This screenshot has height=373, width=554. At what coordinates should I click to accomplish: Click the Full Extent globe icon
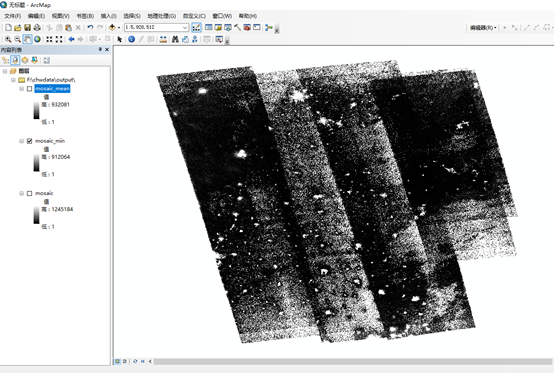37,39
